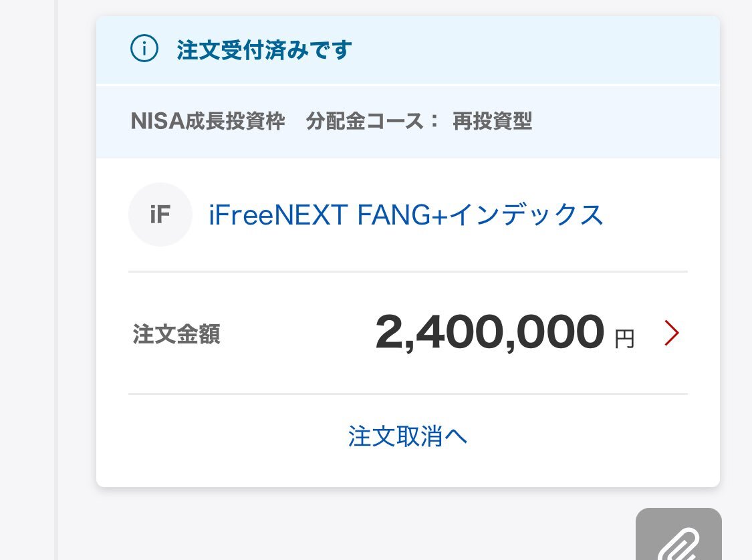Click the horizontal divider above 注文取消へ
The image size is (752, 560).
(x=407, y=394)
